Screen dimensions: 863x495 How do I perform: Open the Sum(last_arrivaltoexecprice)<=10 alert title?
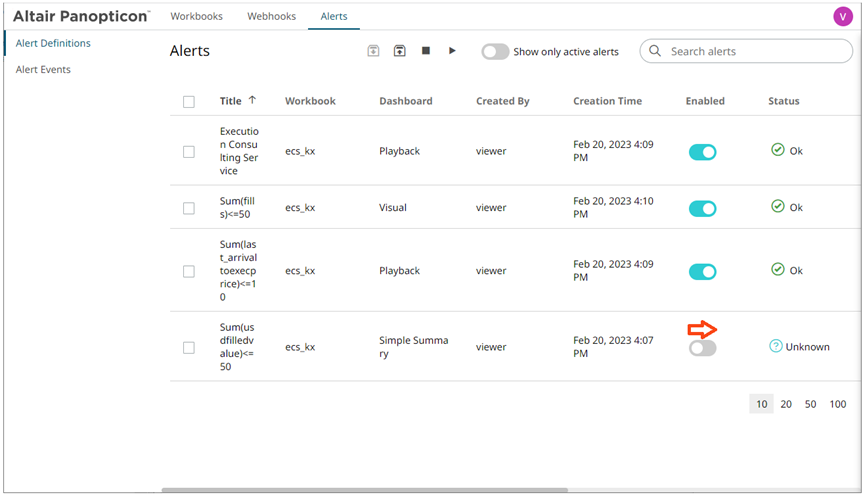[238, 270]
